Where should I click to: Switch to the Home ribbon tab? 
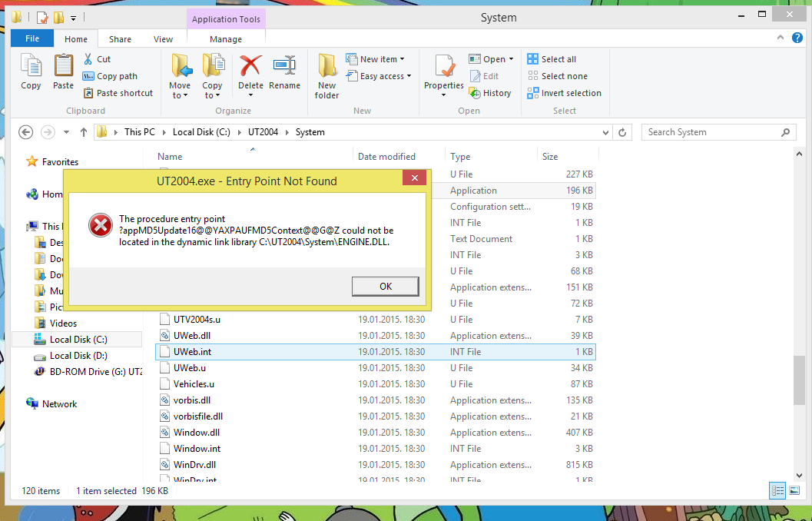(x=75, y=39)
